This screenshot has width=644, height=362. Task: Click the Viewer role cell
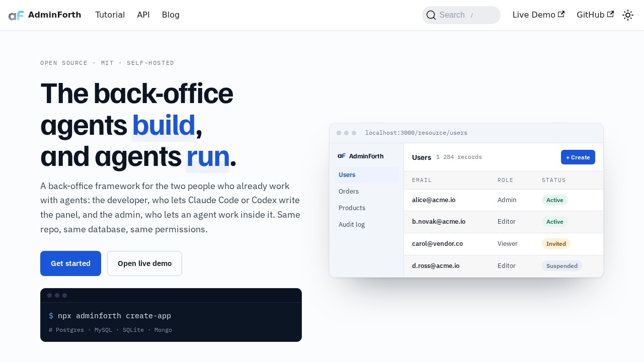point(508,244)
